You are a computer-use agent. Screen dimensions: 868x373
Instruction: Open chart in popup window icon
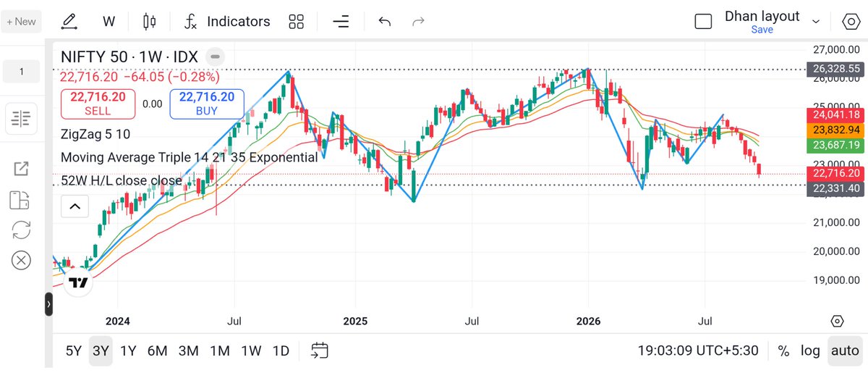click(21, 169)
